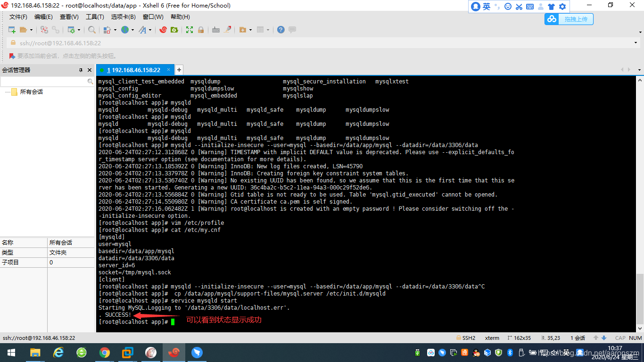
Task: Click the status bar upload up arrow
Action: (x=596, y=338)
